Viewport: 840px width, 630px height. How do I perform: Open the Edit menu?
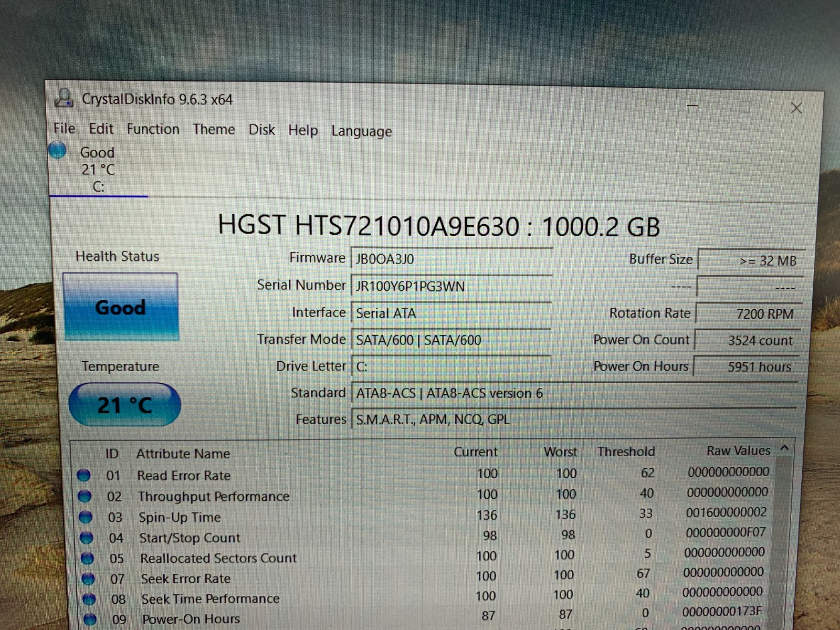101,129
